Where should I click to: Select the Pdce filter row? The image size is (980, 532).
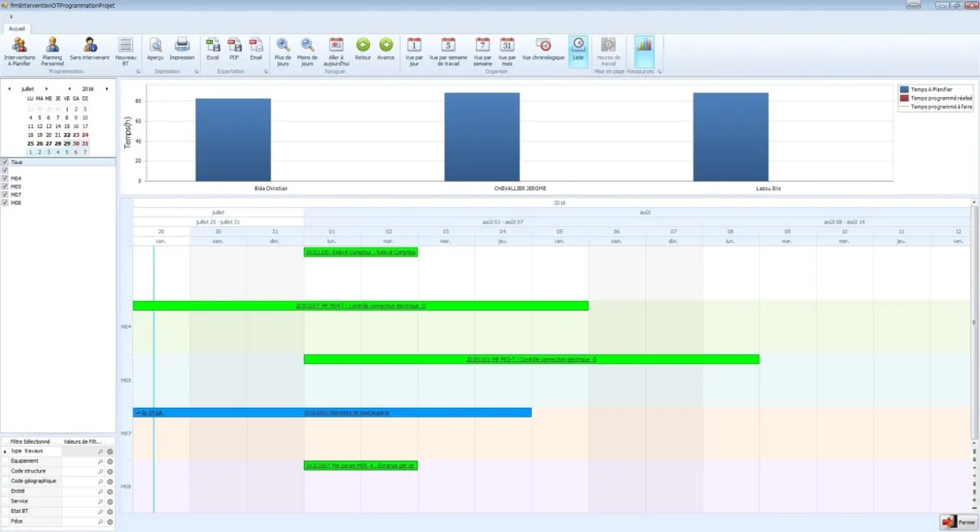tap(57, 521)
